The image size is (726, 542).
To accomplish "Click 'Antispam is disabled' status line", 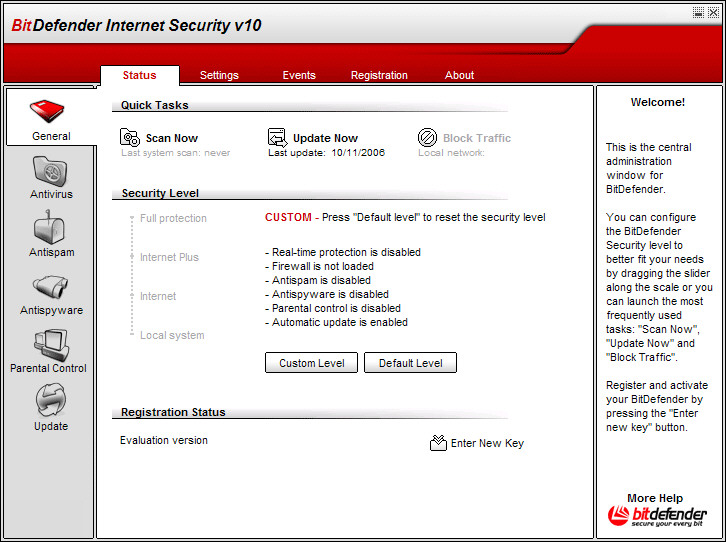I will point(318,280).
